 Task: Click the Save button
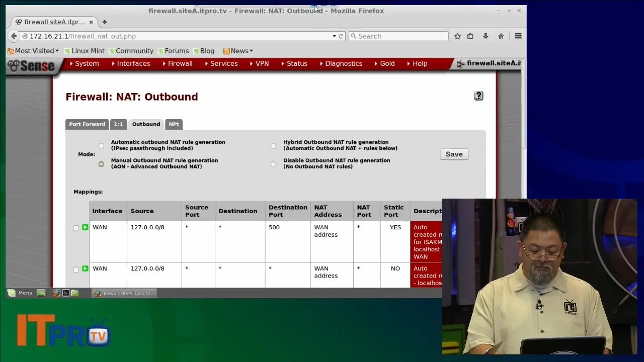tap(454, 154)
